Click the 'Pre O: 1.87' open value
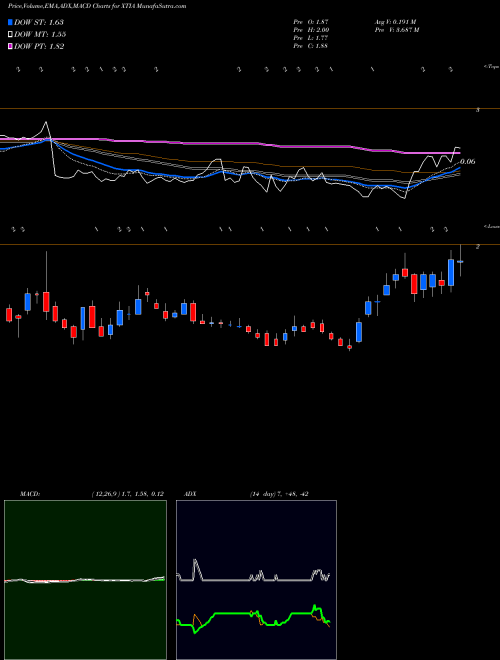Screen dimensions: 500x660 coord(311,22)
